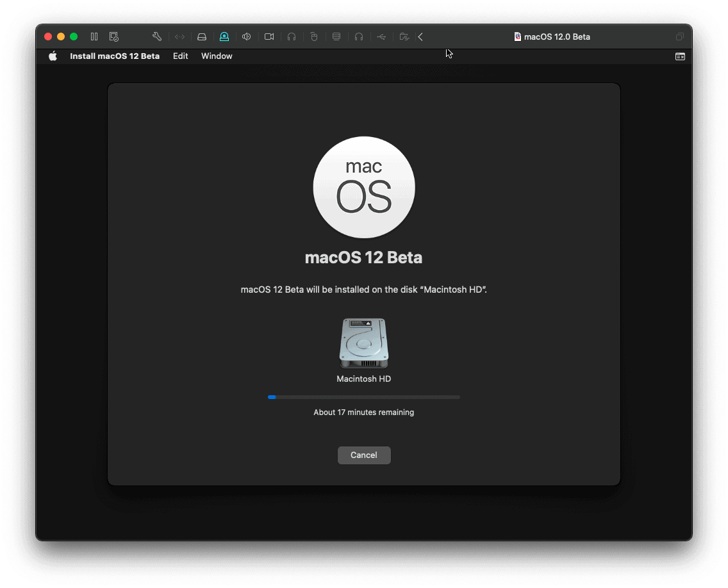Click the stacked list device icon in the toolbar
Image resolution: width=728 pixels, height=588 pixels.
(x=336, y=37)
